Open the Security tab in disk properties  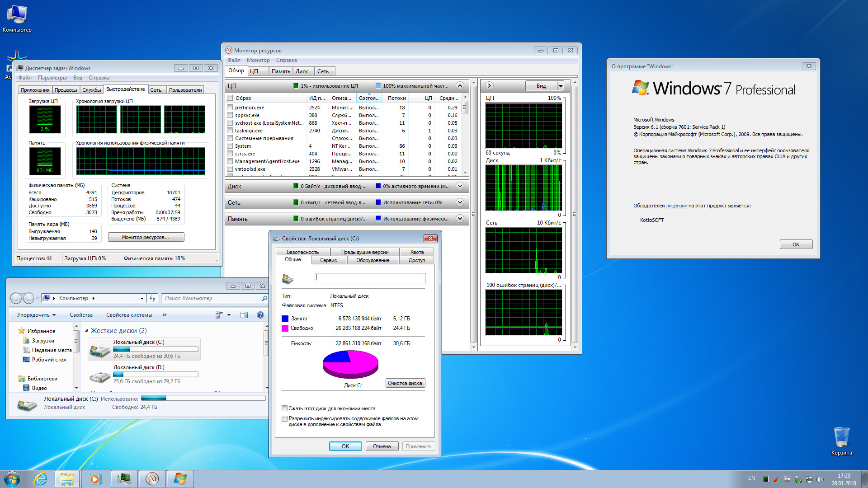[302, 252]
